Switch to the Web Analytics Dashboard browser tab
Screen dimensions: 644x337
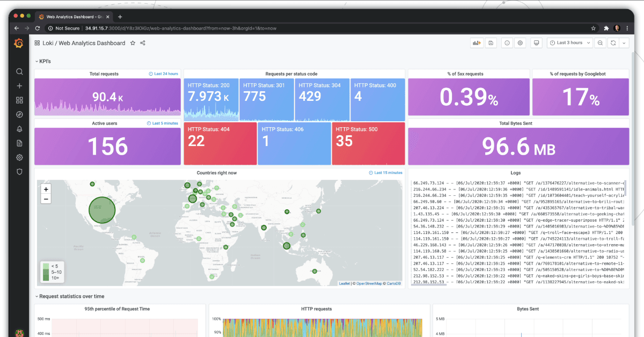[x=72, y=16]
